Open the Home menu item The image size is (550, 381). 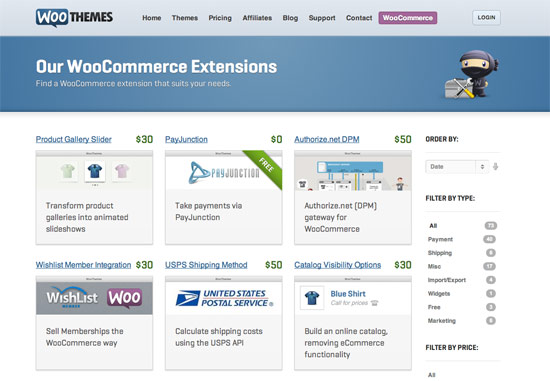click(x=152, y=18)
